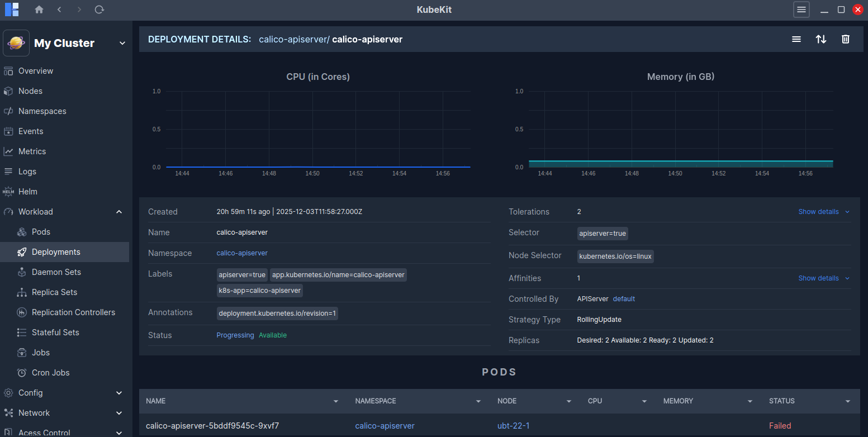This screenshot has height=437, width=868.
Task: Delete deployment with the trash icon
Action: (846, 39)
